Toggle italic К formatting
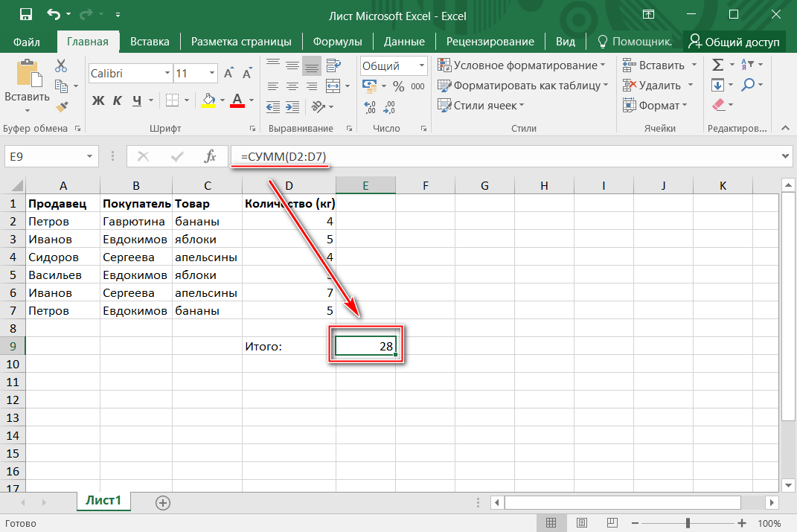Image resolution: width=797 pixels, height=532 pixels. tap(117, 100)
